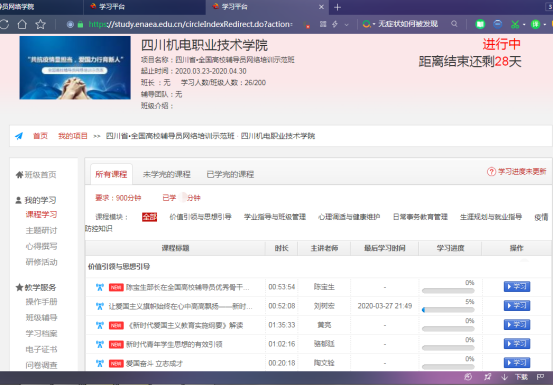Image resolution: width=554 pixels, height=386 pixels.
Task: Click the magnifier search icon in toolbar
Action: (454, 24)
